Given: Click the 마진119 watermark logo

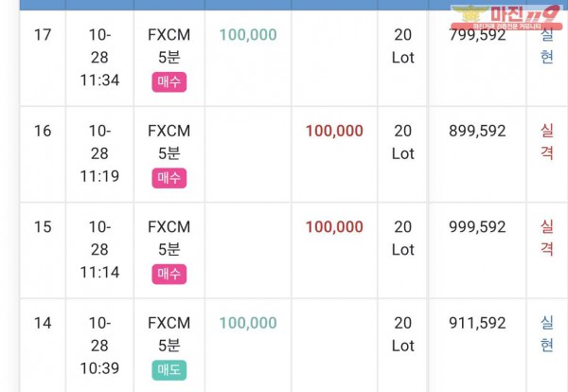Looking at the screenshot, I should pyautogui.click(x=506, y=17).
